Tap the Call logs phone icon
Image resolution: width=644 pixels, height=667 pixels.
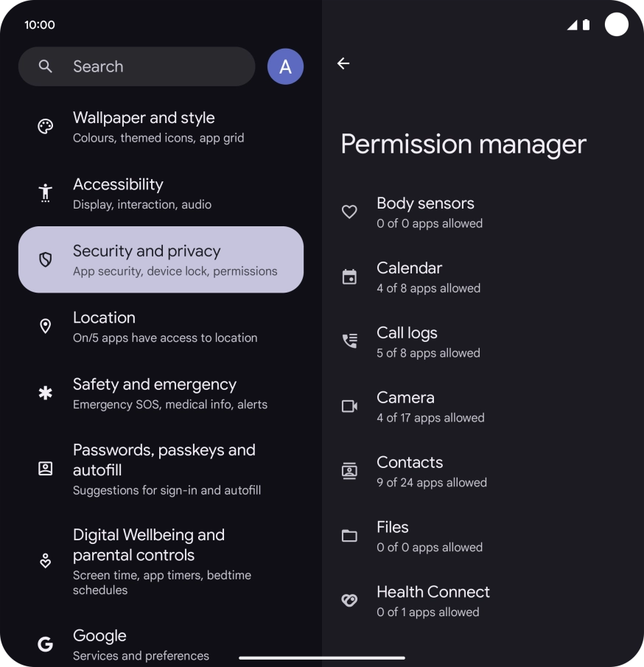click(349, 341)
